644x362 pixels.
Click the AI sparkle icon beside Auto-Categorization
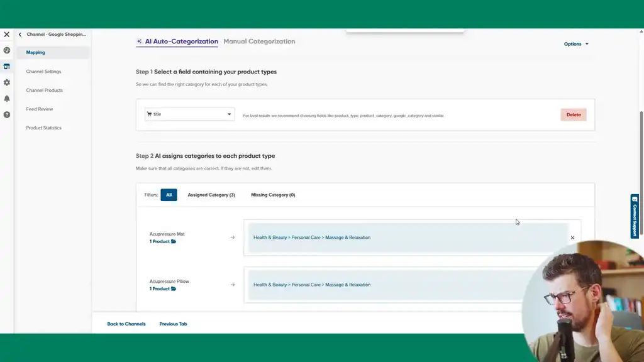click(138, 41)
